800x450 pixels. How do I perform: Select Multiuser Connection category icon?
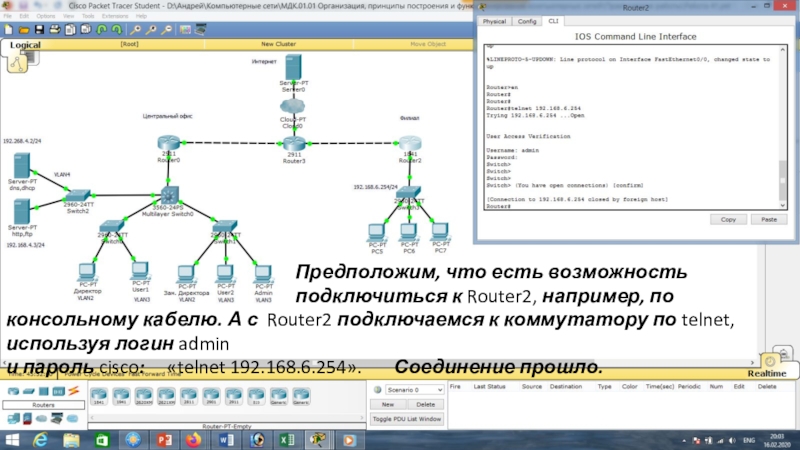[72, 419]
